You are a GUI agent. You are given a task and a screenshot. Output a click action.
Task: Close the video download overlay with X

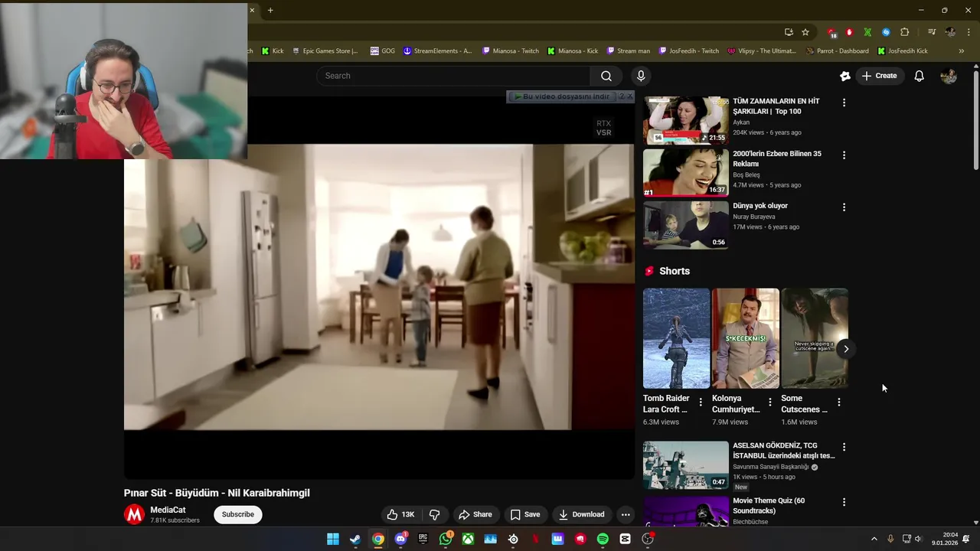pos(630,96)
